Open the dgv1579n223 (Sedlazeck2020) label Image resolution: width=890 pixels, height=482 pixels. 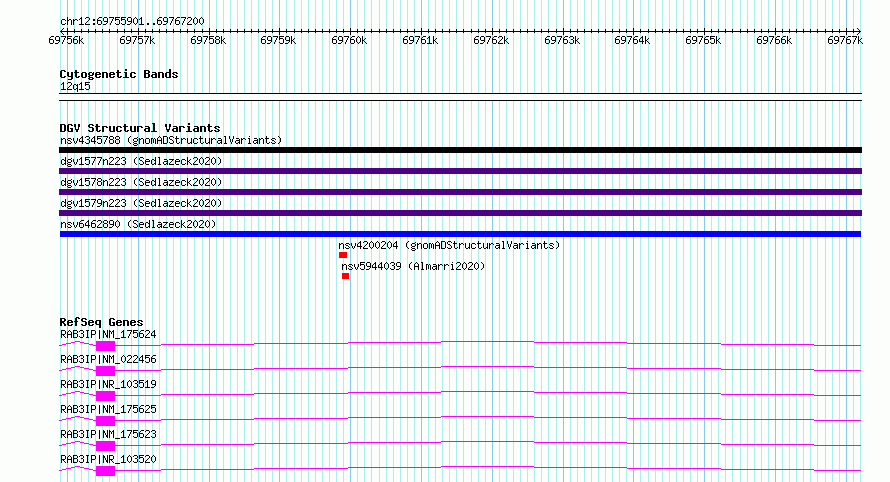tap(141, 203)
